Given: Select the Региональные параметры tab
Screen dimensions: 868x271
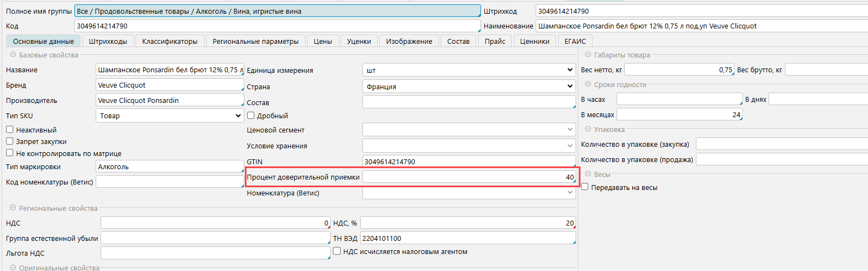Looking at the screenshot, I should [255, 41].
